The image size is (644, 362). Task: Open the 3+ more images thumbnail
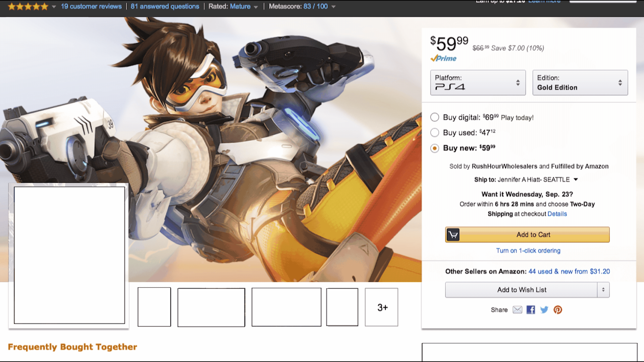(381, 307)
